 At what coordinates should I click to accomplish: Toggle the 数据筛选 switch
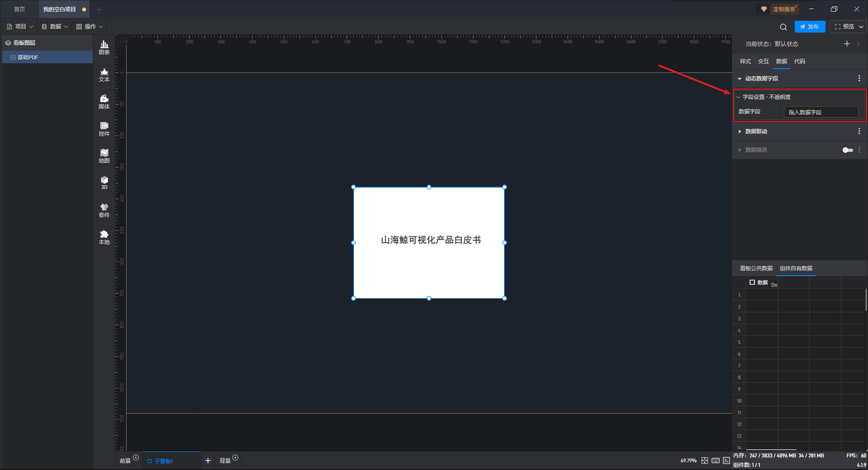tap(848, 150)
